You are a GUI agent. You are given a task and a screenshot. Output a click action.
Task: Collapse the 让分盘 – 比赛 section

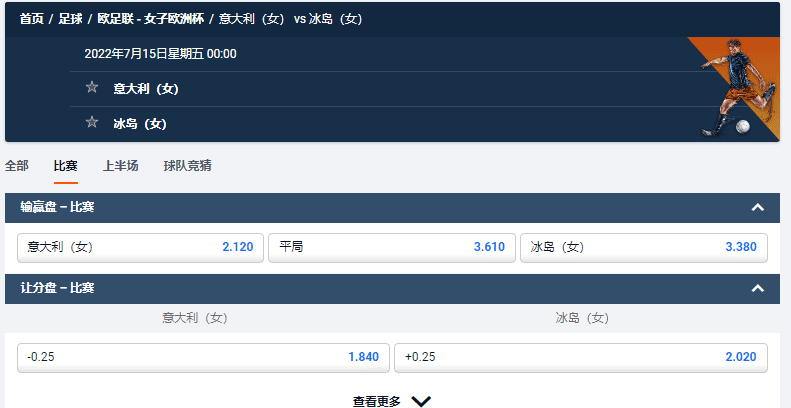tap(757, 288)
